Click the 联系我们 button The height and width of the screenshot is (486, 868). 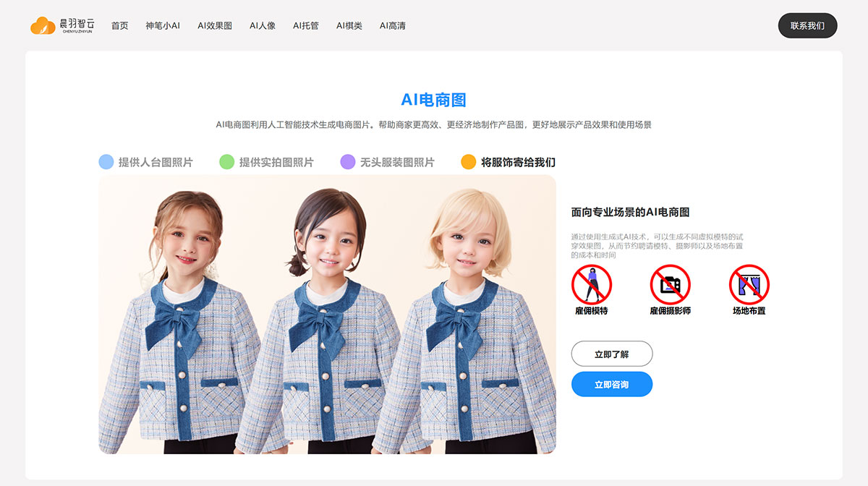pyautogui.click(x=807, y=25)
